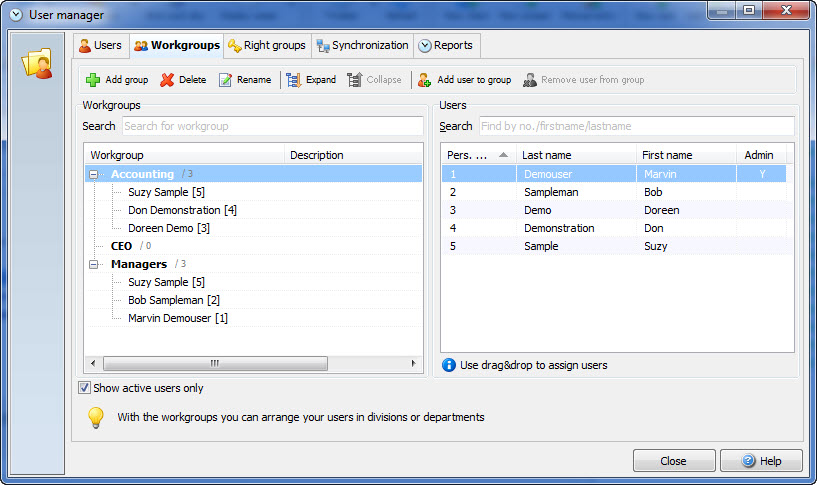This screenshot has height=485, width=817.
Task: Switch to the Right groups tab
Action: [267, 45]
